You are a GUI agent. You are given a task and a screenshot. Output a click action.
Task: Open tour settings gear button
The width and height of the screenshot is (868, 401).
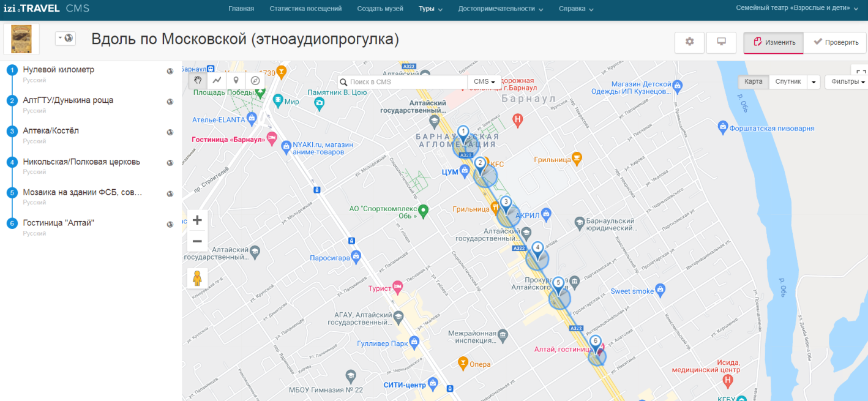pyautogui.click(x=689, y=42)
